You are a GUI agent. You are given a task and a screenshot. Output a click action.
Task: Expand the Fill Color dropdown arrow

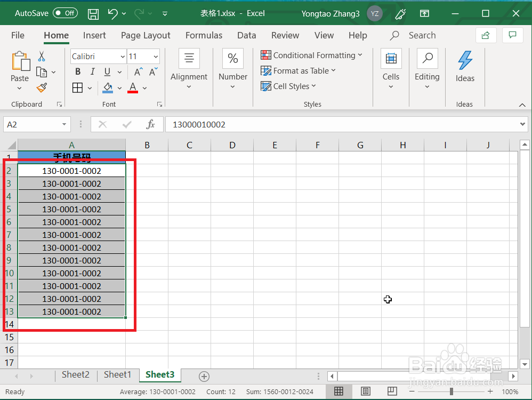click(x=119, y=87)
